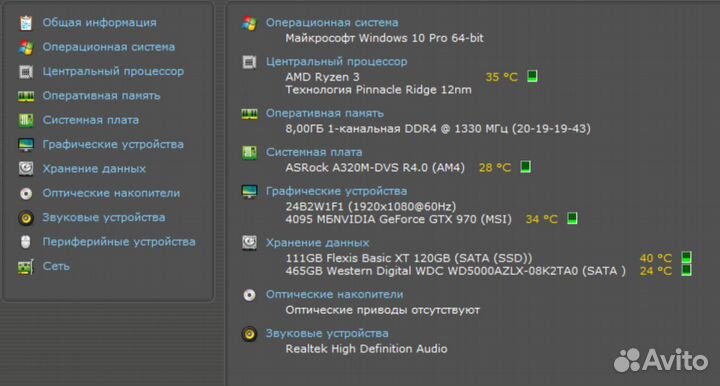The height and width of the screenshot is (386, 720).
Task: Click the motherboard temperature value 28 °C
Action: pos(495,168)
